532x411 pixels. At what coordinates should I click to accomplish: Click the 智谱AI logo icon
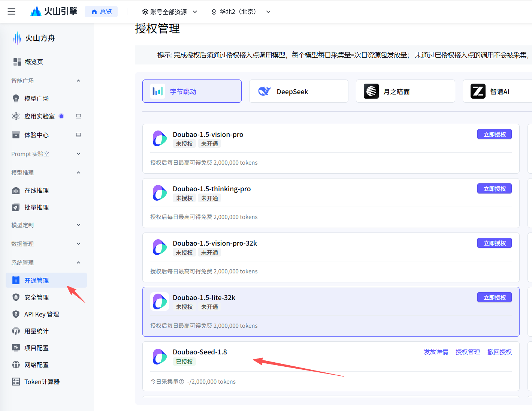(x=478, y=91)
